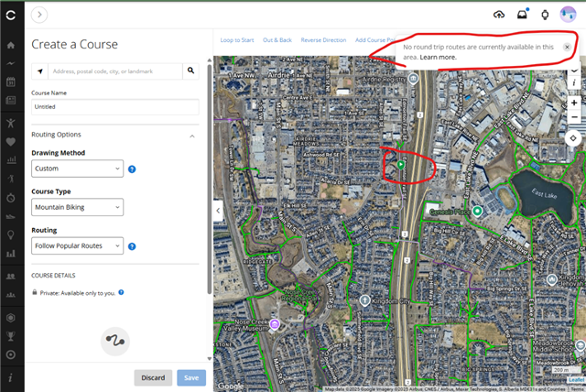Open the Routing dropdown

(78, 245)
